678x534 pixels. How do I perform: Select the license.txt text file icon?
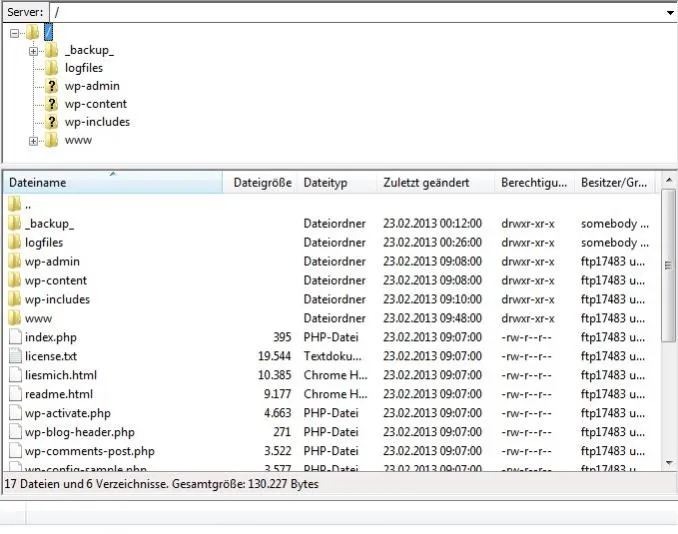click(x=15, y=356)
